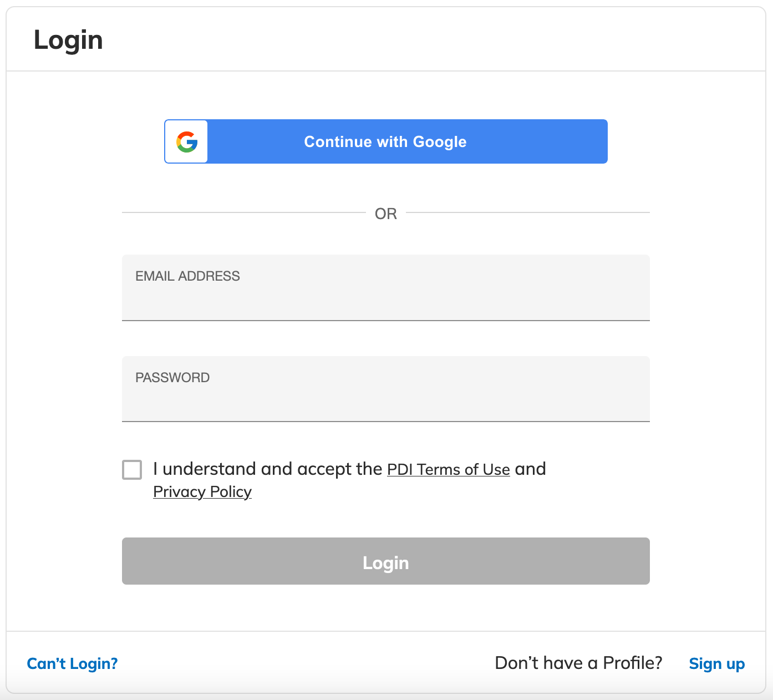Click the OR divider text
773x700 pixels.
[386, 214]
